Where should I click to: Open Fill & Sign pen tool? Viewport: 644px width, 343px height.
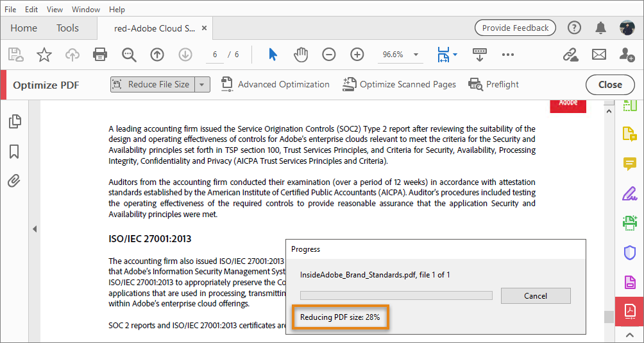click(629, 193)
